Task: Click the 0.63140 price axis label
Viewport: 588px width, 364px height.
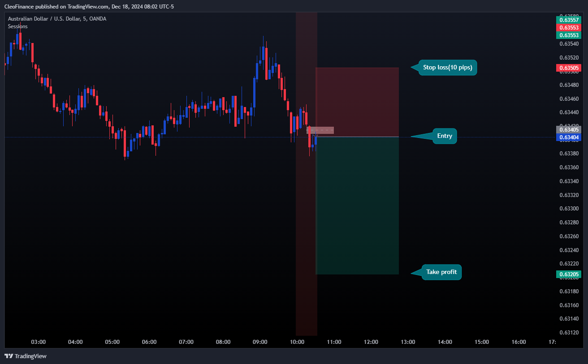Action: (x=569, y=319)
